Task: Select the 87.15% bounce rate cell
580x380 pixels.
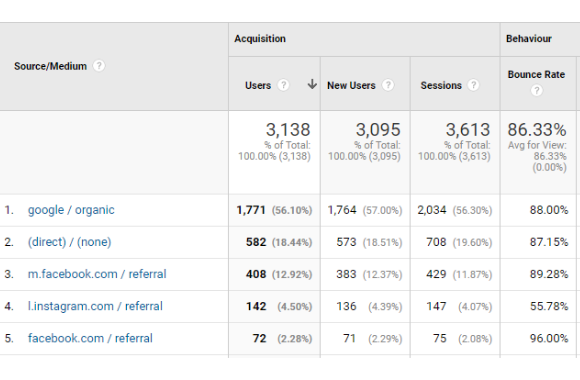Action: pyautogui.click(x=549, y=242)
